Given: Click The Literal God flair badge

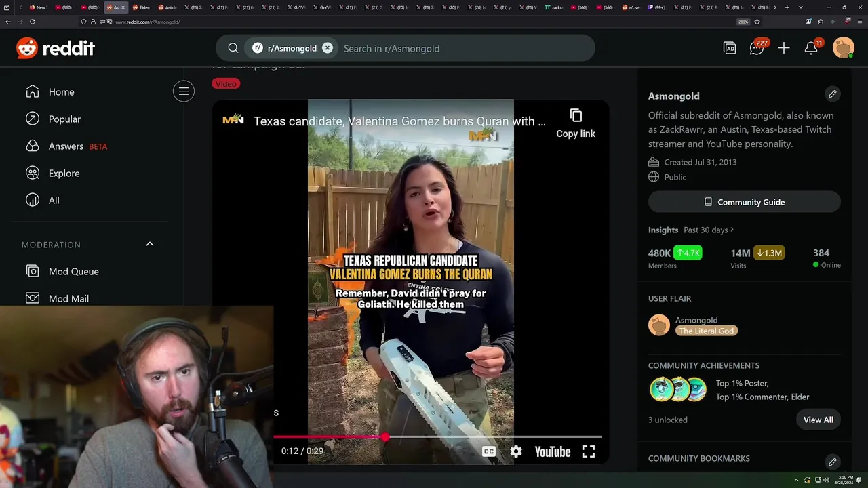Looking at the screenshot, I should pyautogui.click(x=707, y=331).
